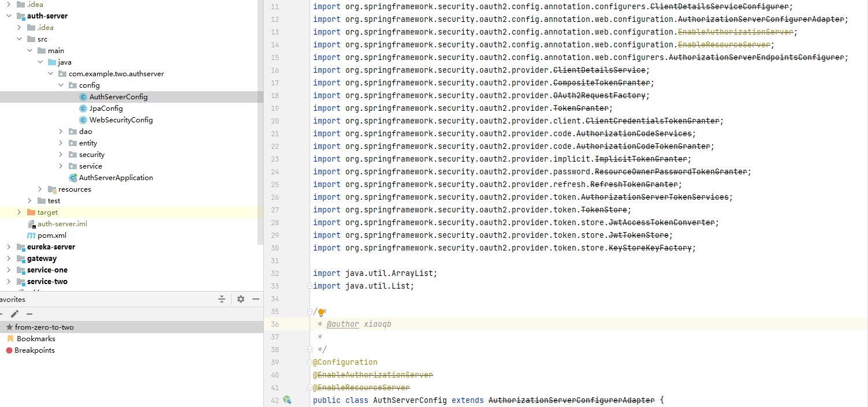The height and width of the screenshot is (407, 868).
Task: Click the Spring bean gutter icon on line 42
Action: tap(287, 400)
